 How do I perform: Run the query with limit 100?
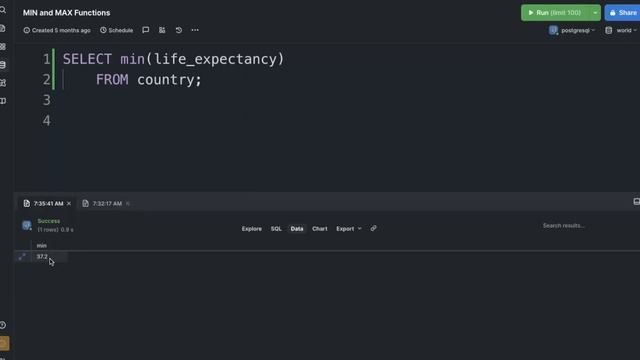pos(555,13)
